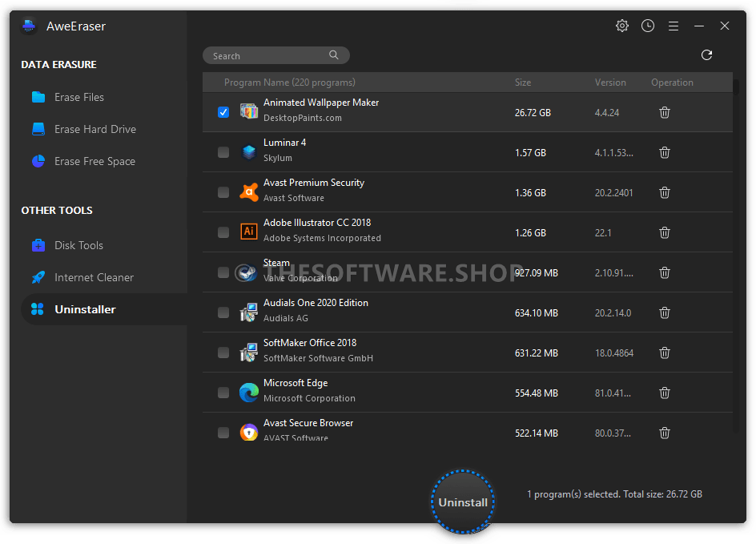Refresh the program list

[x=706, y=55]
